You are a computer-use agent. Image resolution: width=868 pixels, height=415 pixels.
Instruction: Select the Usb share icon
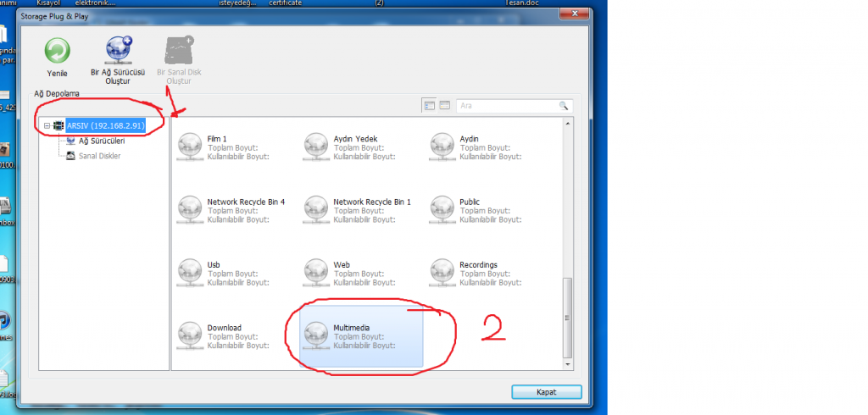point(190,274)
